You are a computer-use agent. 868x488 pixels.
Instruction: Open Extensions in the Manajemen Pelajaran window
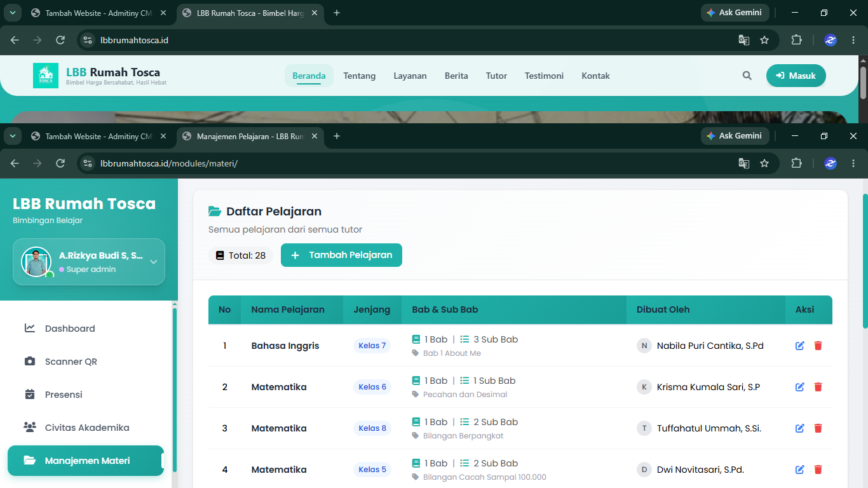coord(796,163)
